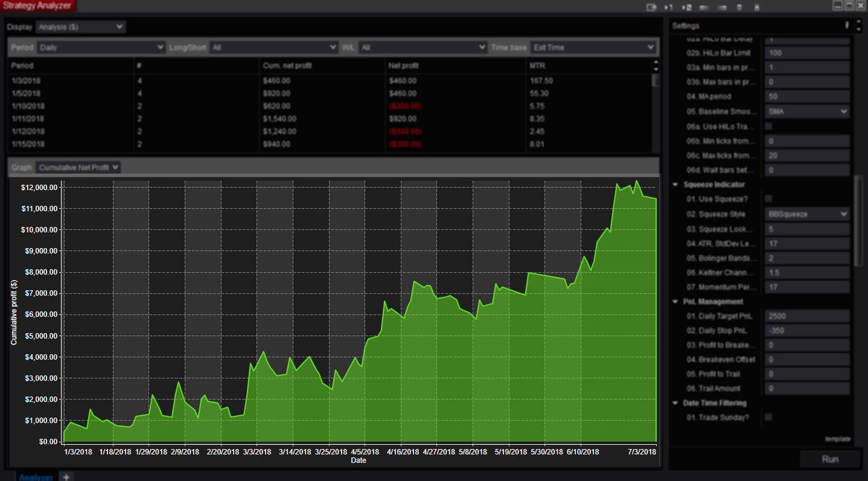Click the arrow-2 icon in title bar
Image resolution: width=868 pixels, height=481 pixels.
coord(686,7)
